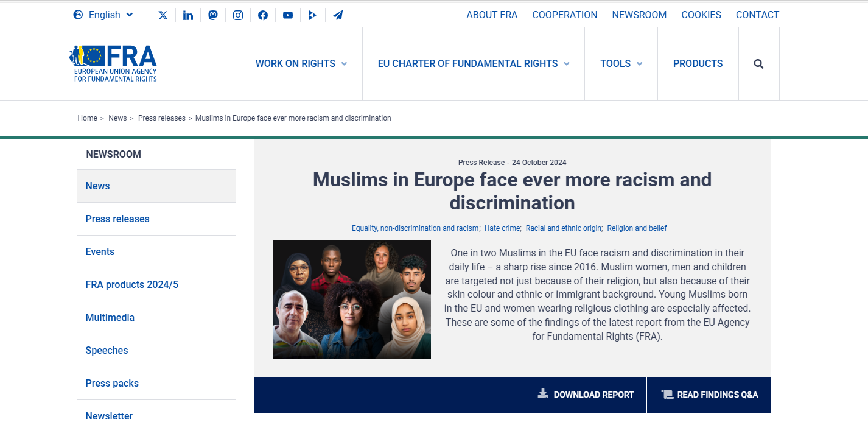Click Read Findings Q&A button
The width and height of the screenshot is (868, 428).
709,395
